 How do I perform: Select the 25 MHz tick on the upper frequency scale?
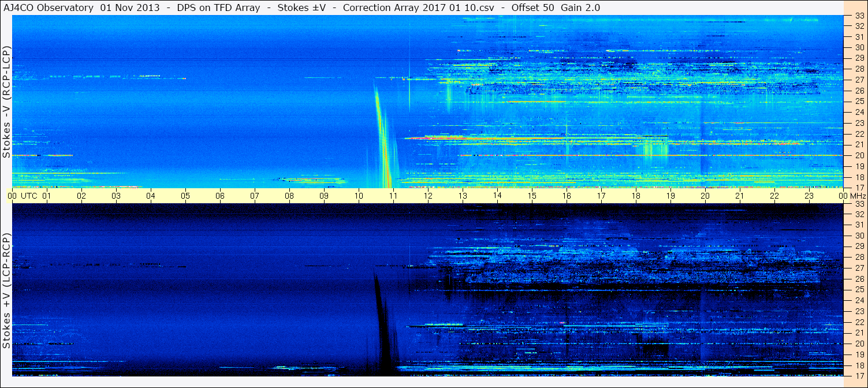[859, 102]
